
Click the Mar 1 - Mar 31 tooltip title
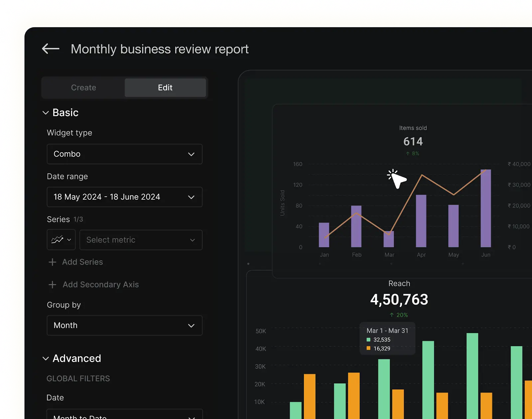[x=387, y=330]
